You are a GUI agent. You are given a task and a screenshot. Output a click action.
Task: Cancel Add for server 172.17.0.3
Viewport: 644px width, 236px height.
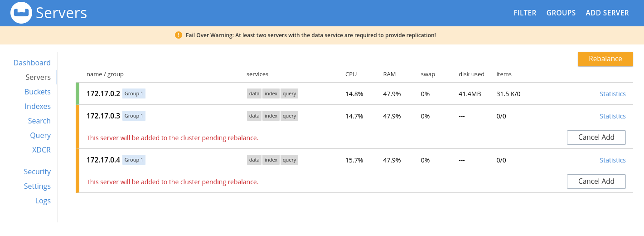tap(596, 138)
